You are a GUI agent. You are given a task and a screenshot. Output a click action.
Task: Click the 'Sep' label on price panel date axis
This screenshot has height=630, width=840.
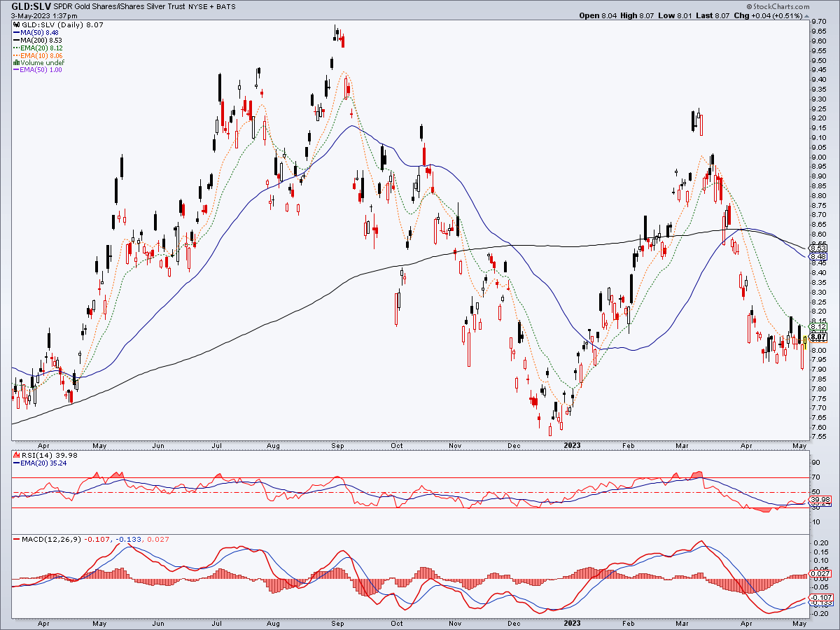click(338, 444)
